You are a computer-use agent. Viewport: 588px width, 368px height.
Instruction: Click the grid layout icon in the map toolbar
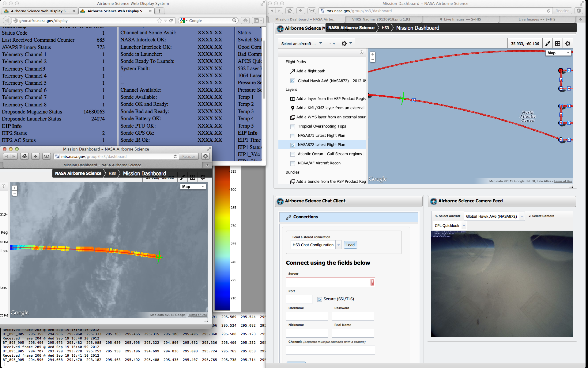558,44
